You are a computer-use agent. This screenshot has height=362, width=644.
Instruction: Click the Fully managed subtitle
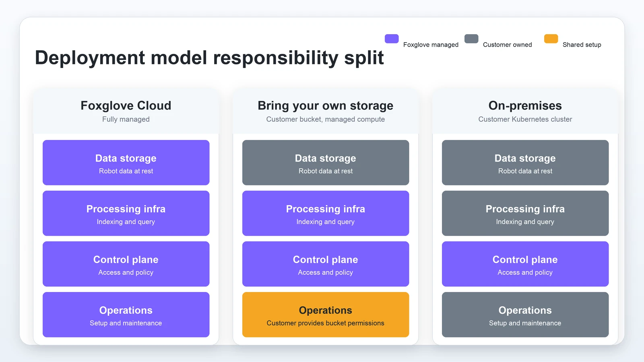(x=126, y=119)
